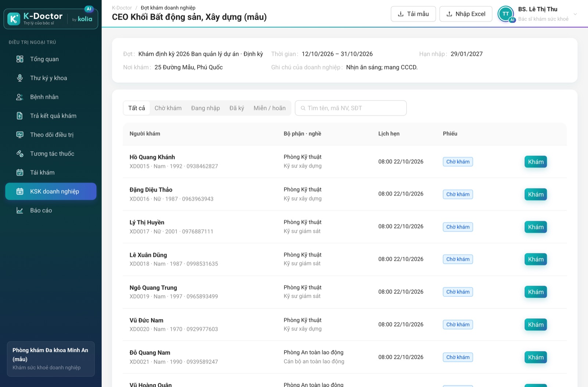Switch to the Đã ký tab
This screenshot has width=588, height=387.
click(237, 108)
